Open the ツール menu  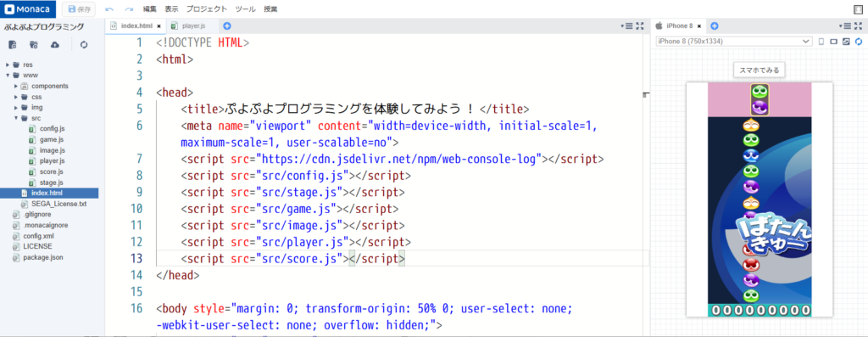pyautogui.click(x=245, y=8)
